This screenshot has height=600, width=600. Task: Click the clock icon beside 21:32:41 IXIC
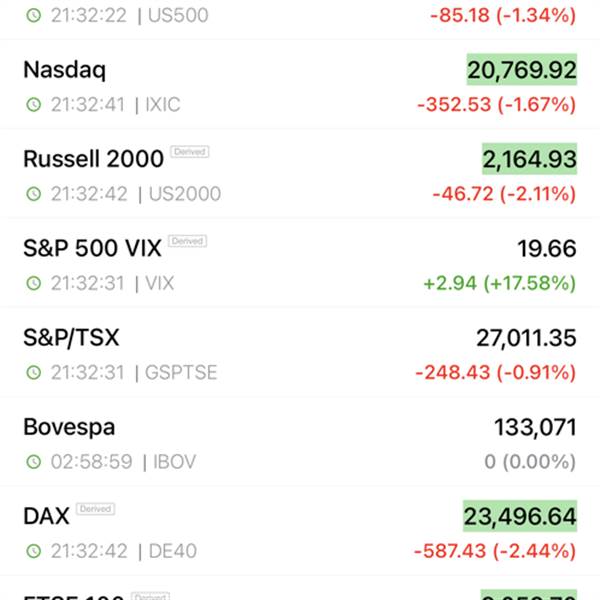coord(34,104)
